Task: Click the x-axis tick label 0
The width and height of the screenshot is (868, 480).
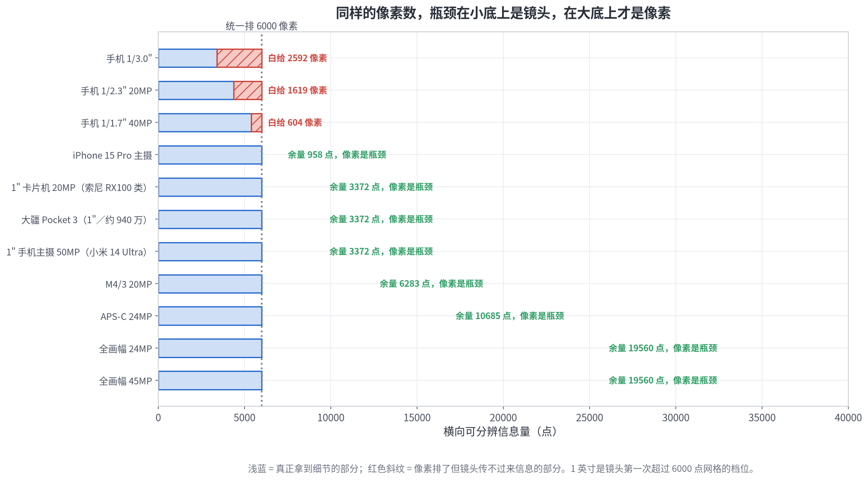Action: point(158,418)
